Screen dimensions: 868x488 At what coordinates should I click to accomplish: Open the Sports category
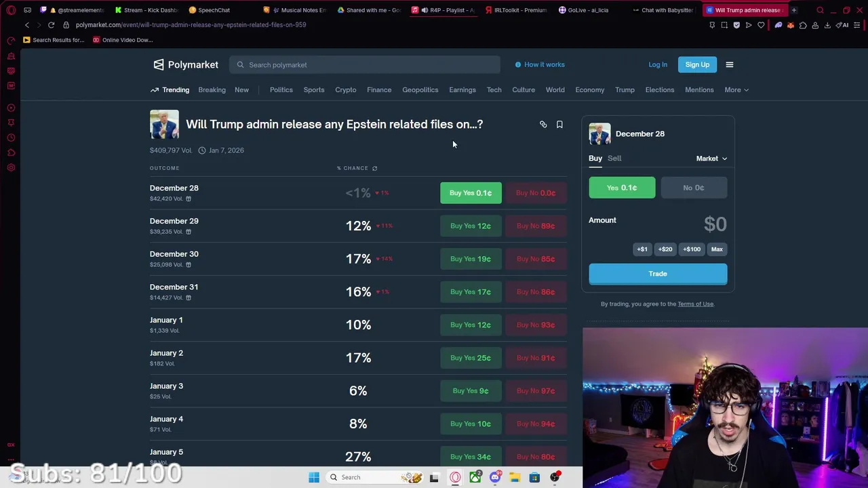pyautogui.click(x=314, y=89)
